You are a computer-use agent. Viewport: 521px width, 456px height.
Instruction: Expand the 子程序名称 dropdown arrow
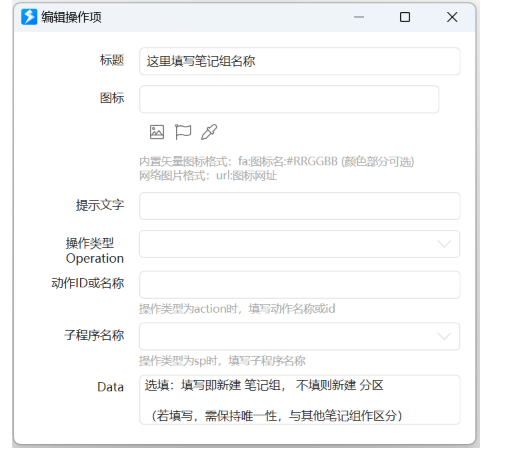point(444,336)
